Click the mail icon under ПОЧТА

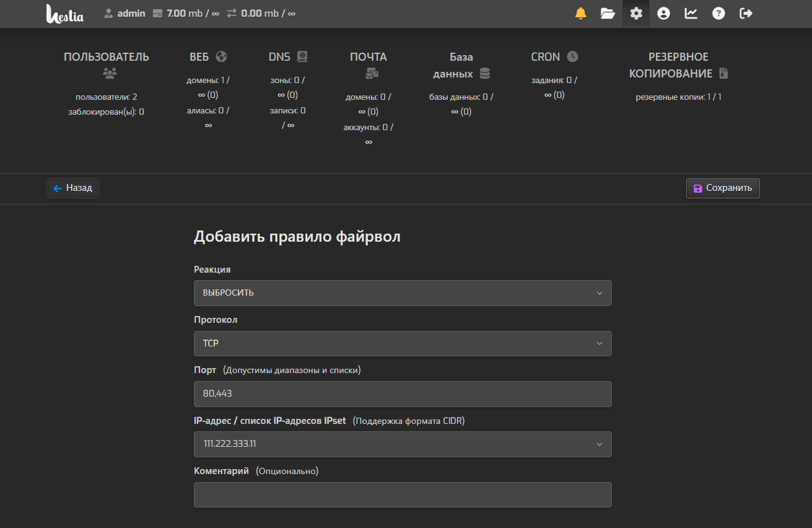click(x=372, y=73)
